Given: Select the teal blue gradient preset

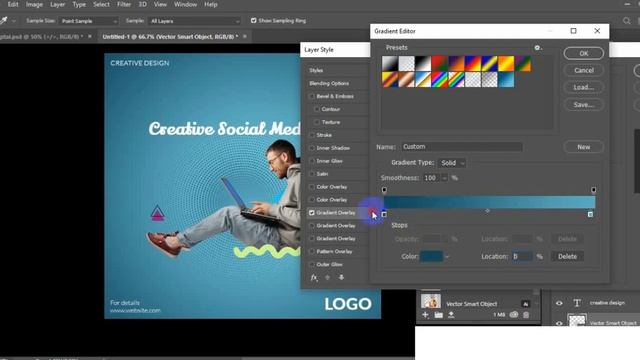Looking at the screenshot, I should coord(506,80).
